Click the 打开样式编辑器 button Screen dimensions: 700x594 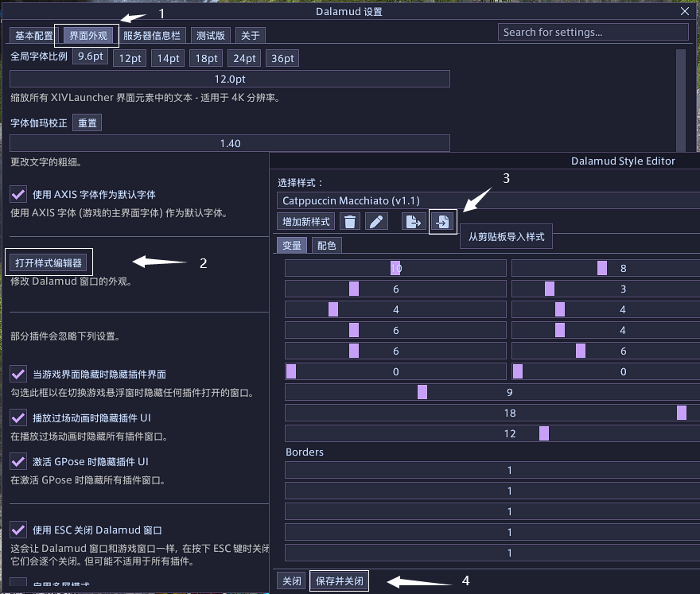(49, 262)
